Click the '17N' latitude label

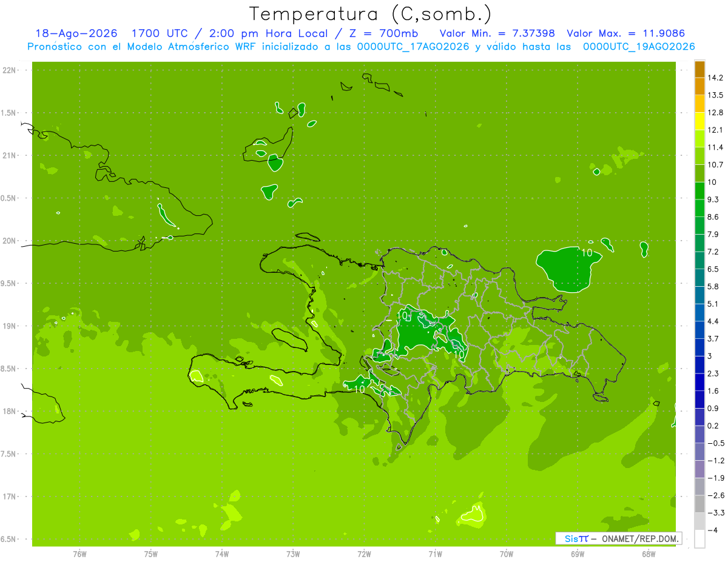point(8,497)
